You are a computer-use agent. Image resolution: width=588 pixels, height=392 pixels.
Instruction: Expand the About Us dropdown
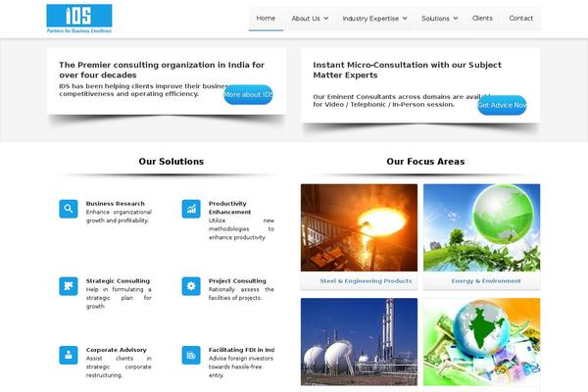(x=310, y=19)
